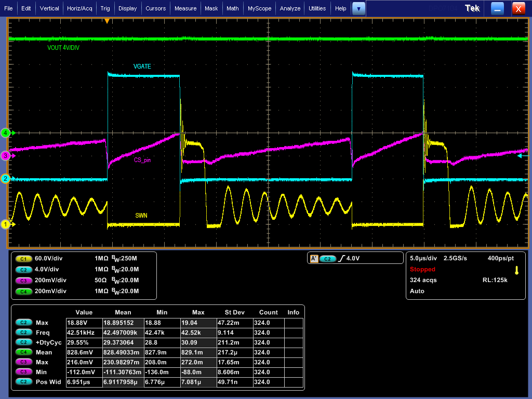
Task: Click the green C4 channel badge in settings
Action: [x=23, y=291]
